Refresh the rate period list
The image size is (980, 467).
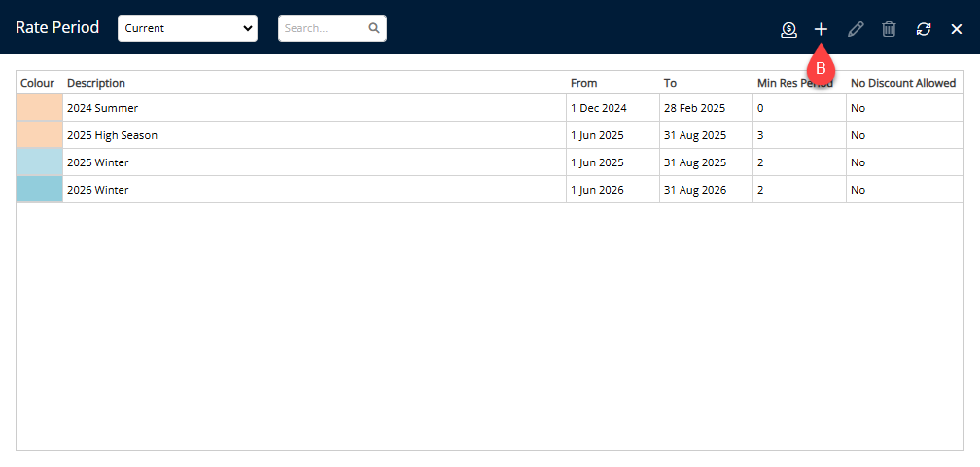coord(924,29)
